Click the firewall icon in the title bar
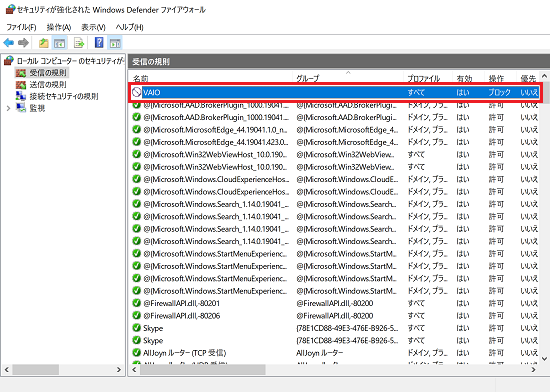The height and width of the screenshot is (392, 550). pyautogui.click(x=11, y=9)
